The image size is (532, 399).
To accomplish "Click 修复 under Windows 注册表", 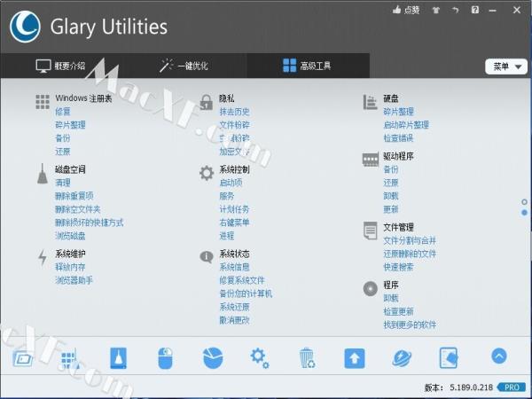I will click(x=63, y=112).
